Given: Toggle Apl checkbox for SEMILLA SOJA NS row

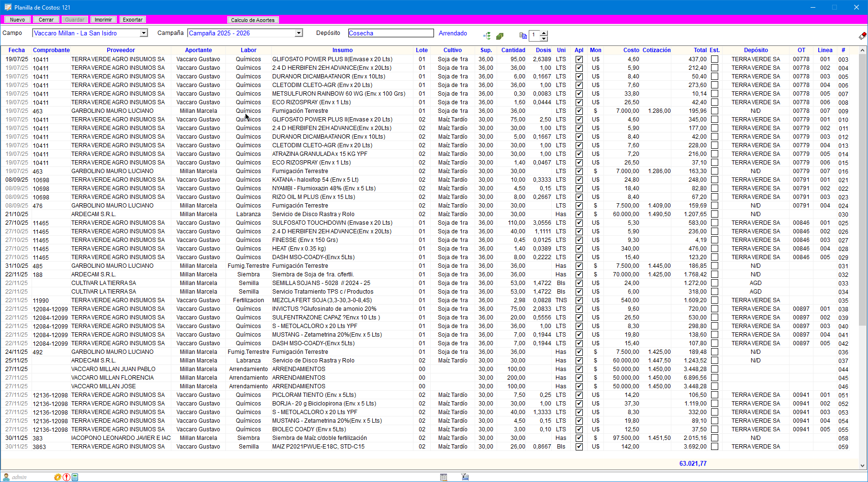Looking at the screenshot, I should pos(579,283).
